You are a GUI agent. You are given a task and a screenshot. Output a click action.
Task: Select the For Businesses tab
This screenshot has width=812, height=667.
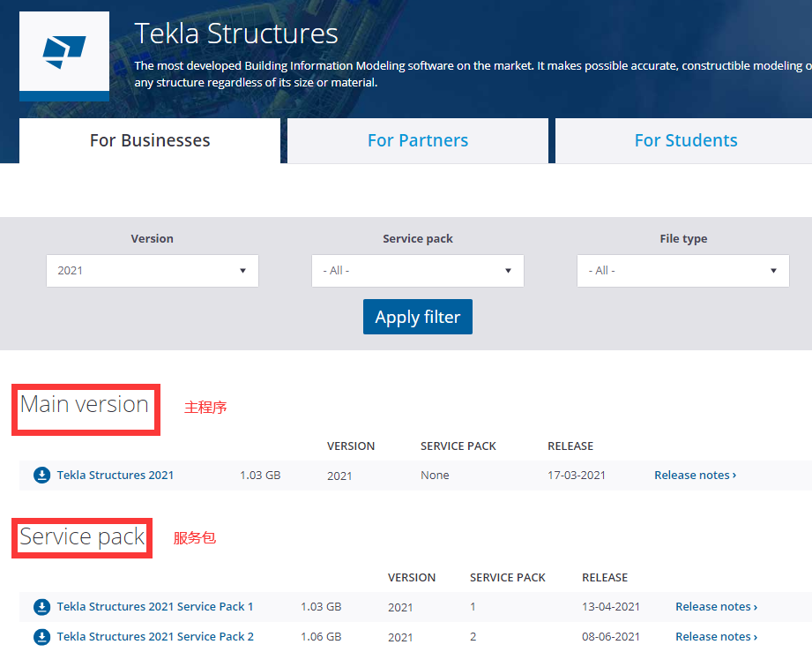click(x=149, y=139)
